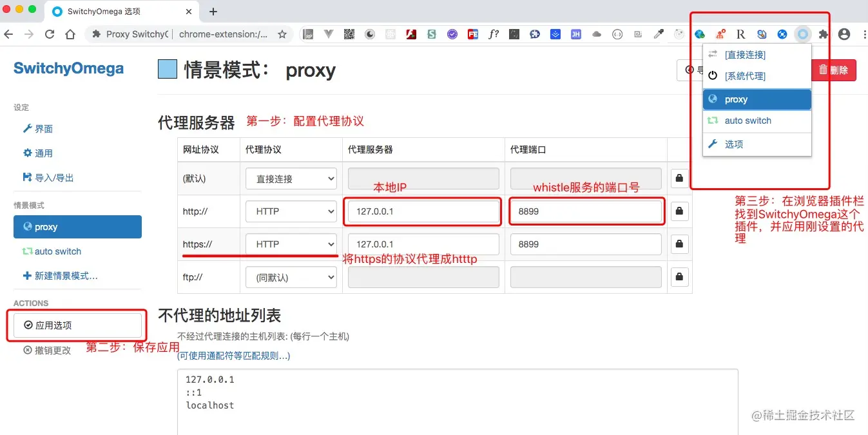Image resolution: width=868 pixels, height=435 pixels.
Task: Open the default row 直接连接 protocol dropdown
Action: pos(291,179)
